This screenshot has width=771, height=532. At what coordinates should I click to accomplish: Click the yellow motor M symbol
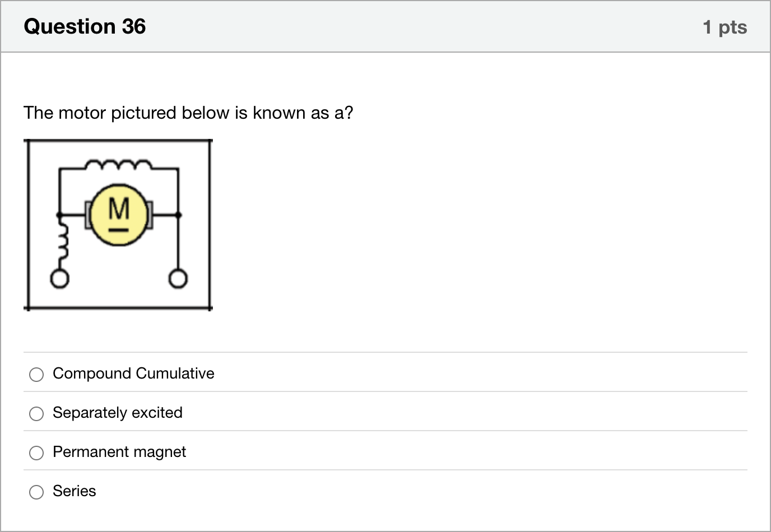119,215
